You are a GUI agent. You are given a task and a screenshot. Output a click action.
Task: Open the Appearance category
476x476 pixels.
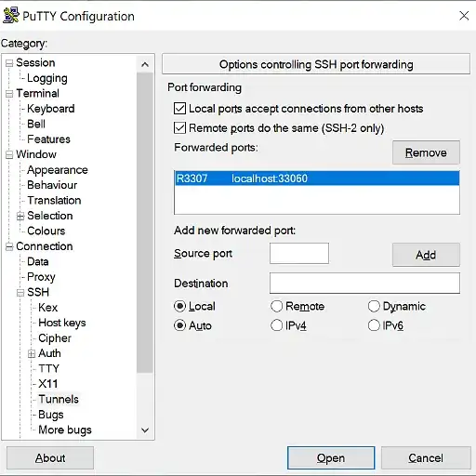pos(58,170)
